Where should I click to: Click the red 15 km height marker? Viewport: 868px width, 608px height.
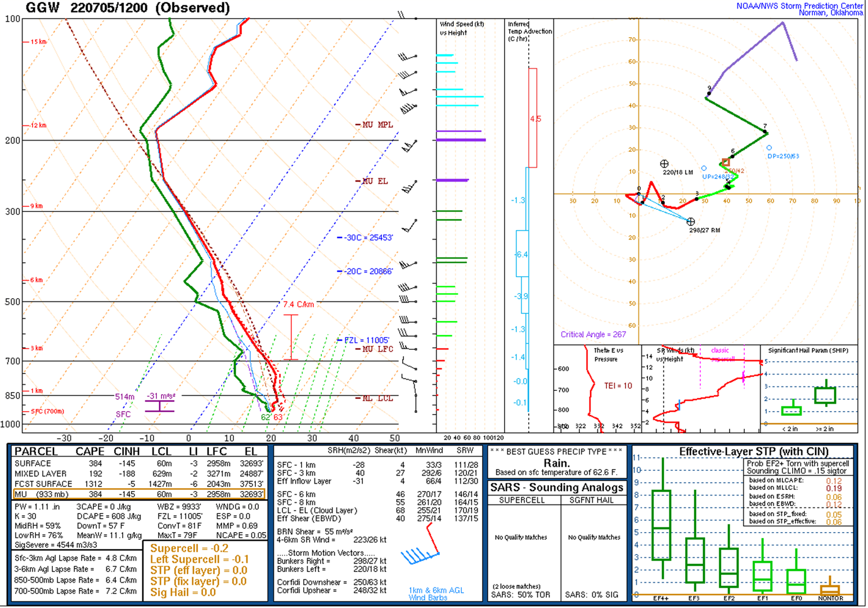tap(39, 42)
